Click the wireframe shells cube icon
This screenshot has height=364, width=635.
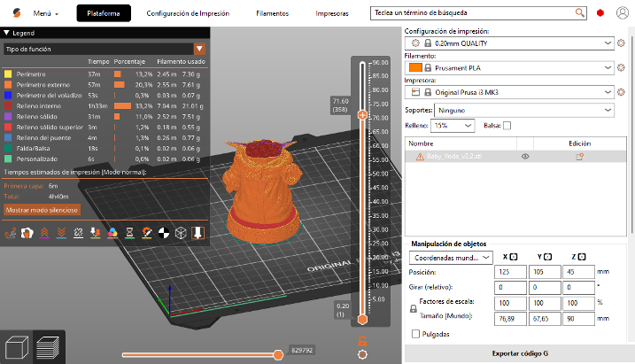(180, 233)
